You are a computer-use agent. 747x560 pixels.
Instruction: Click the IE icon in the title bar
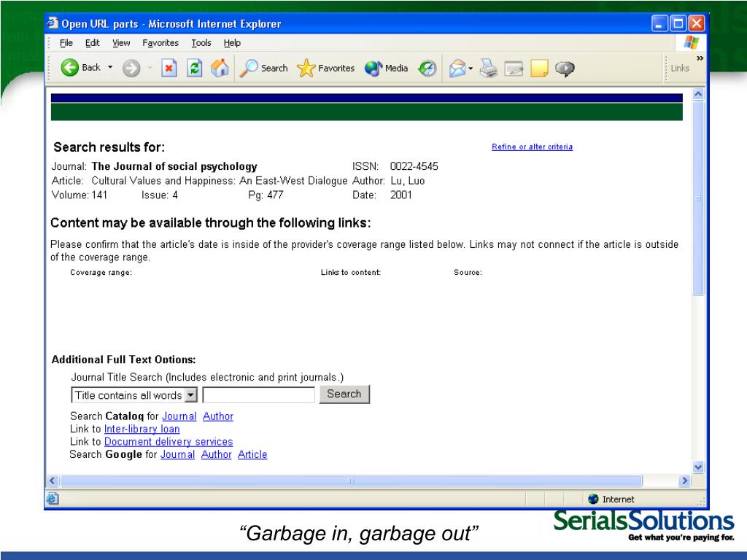pos(53,23)
